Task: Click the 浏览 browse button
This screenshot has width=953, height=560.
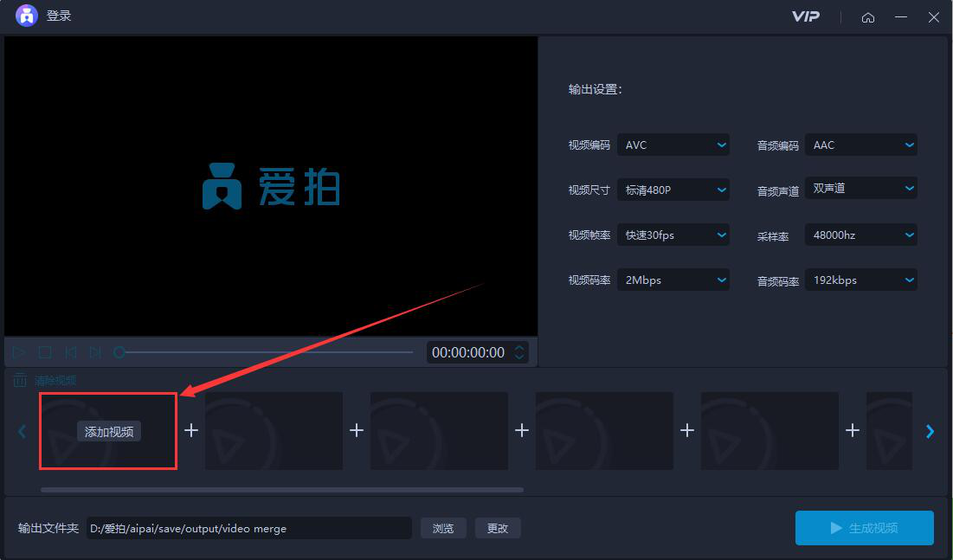Action: tap(443, 528)
